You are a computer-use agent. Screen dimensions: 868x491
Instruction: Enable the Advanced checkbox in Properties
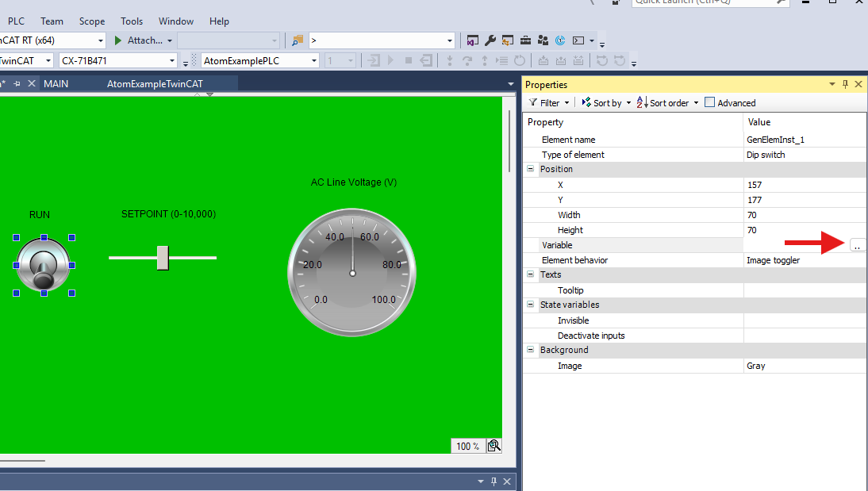708,102
